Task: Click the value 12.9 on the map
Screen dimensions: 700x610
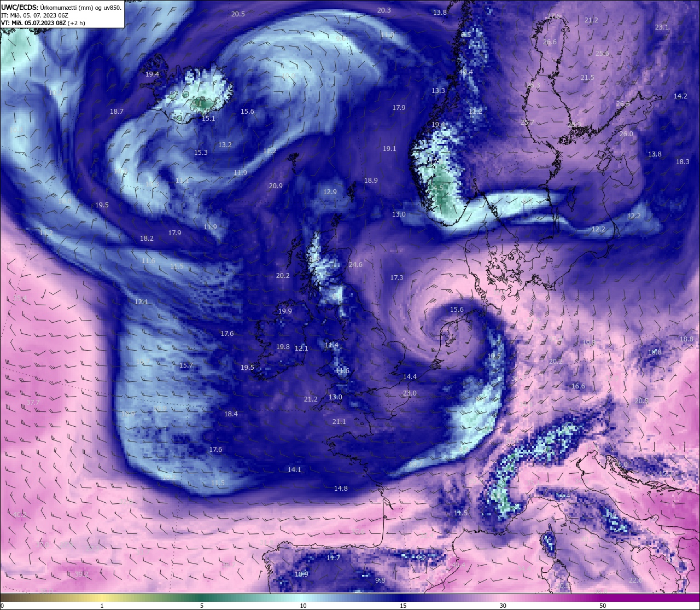Action: [x=330, y=192]
